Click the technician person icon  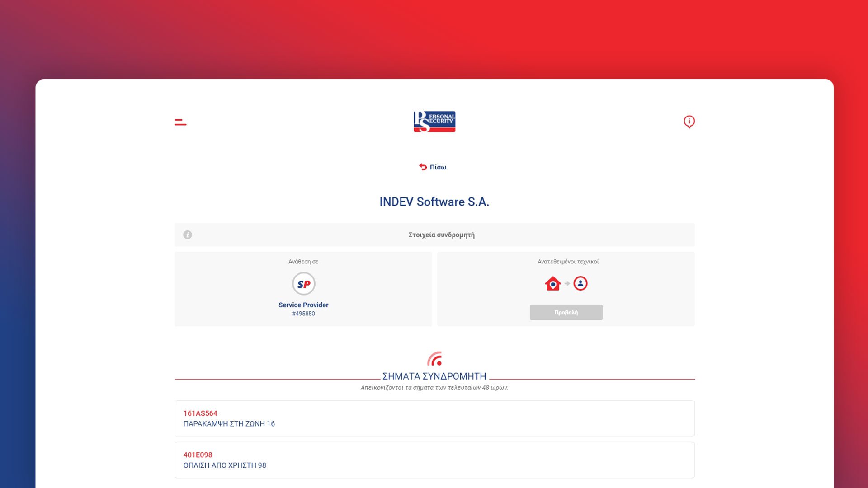coord(580,283)
